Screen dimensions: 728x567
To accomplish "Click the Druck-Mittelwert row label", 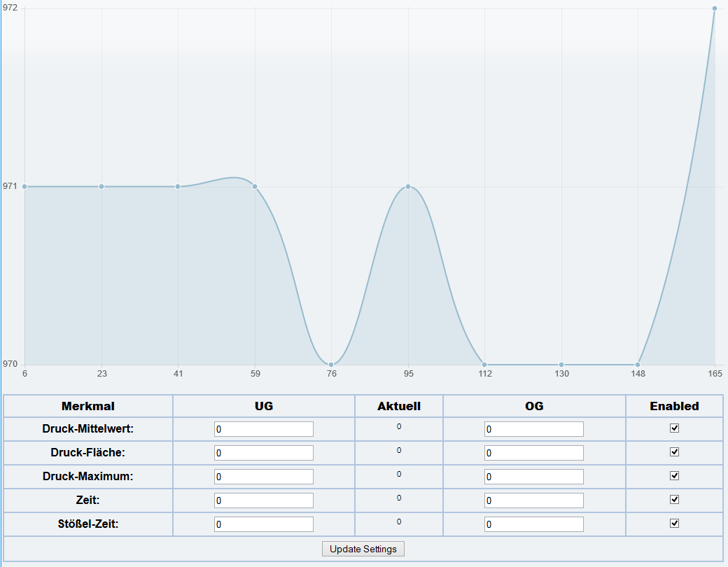I will pyautogui.click(x=87, y=428).
